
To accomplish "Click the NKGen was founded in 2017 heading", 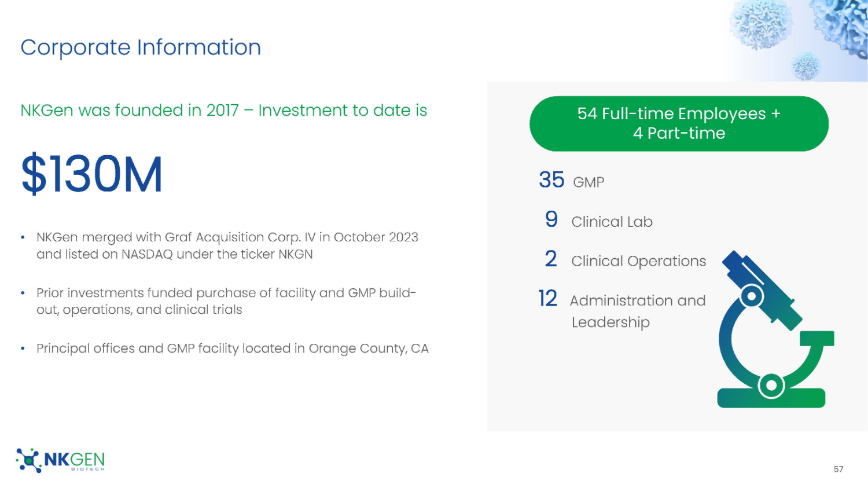I will tap(223, 110).
